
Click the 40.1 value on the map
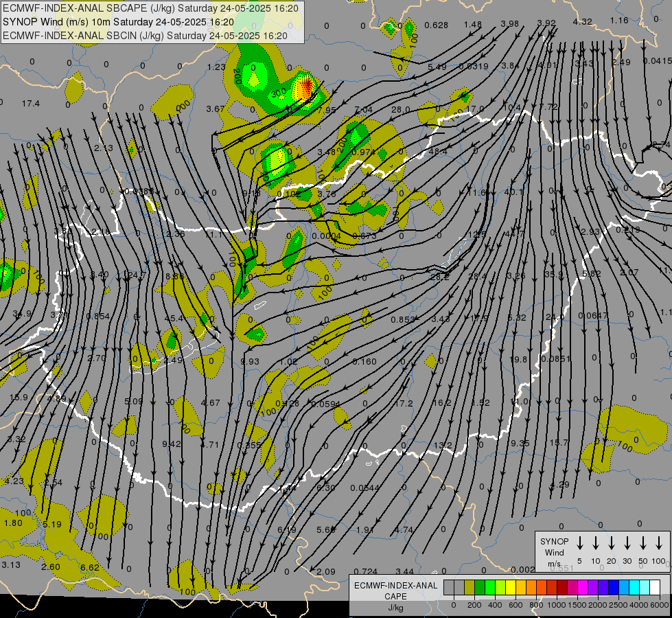tap(513, 192)
